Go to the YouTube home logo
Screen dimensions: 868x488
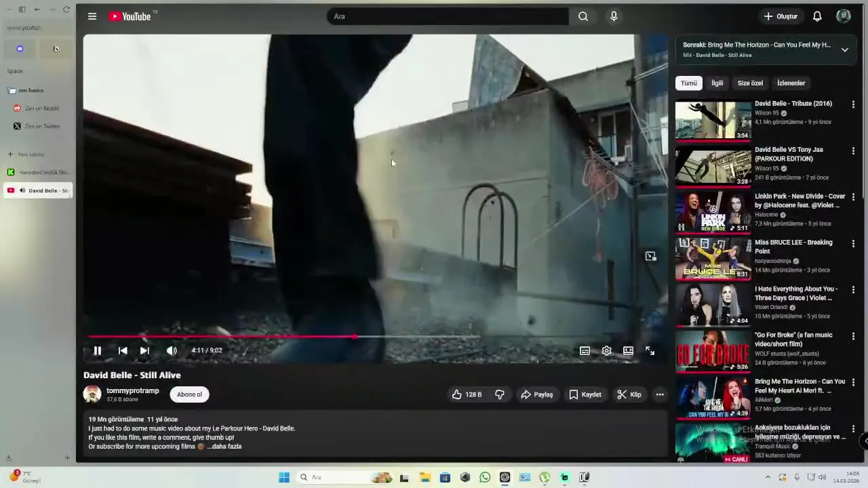click(130, 16)
